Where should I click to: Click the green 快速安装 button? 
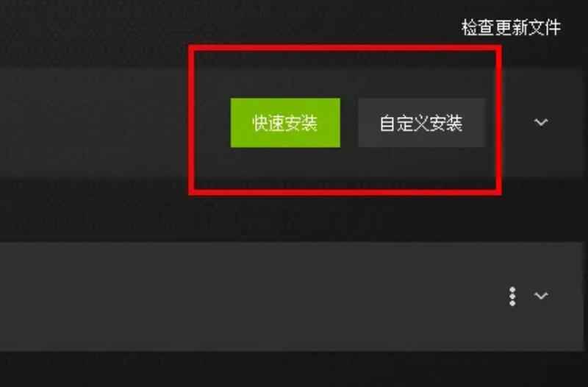point(285,123)
